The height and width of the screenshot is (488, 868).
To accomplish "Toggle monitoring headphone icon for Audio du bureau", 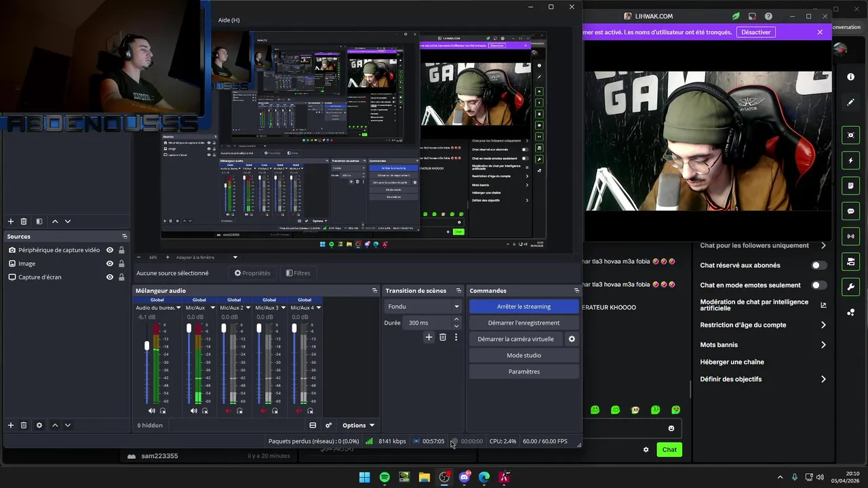I will [163, 411].
